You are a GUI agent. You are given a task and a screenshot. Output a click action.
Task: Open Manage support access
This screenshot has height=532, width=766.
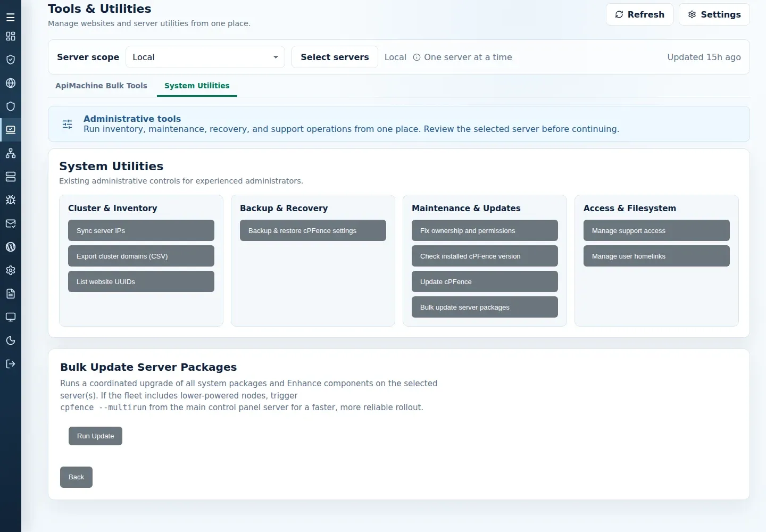pos(656,230)
